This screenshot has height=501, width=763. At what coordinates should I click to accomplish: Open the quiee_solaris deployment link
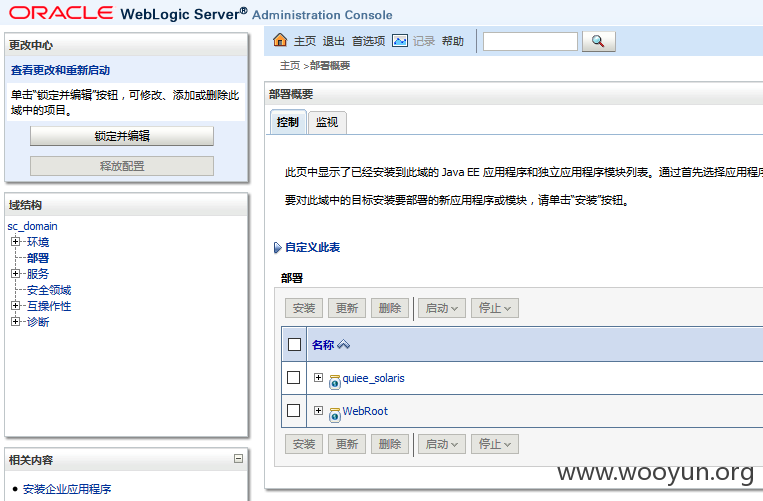pyautogui.click(x=374, y=378)
